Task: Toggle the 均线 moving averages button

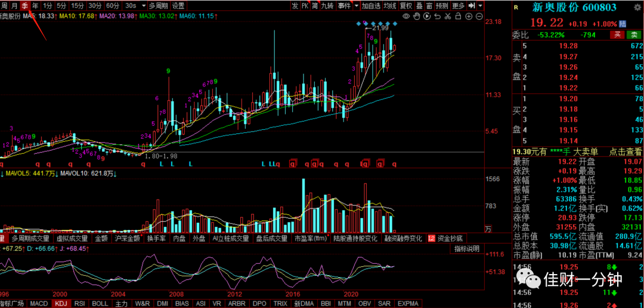Action: point(390,6)
